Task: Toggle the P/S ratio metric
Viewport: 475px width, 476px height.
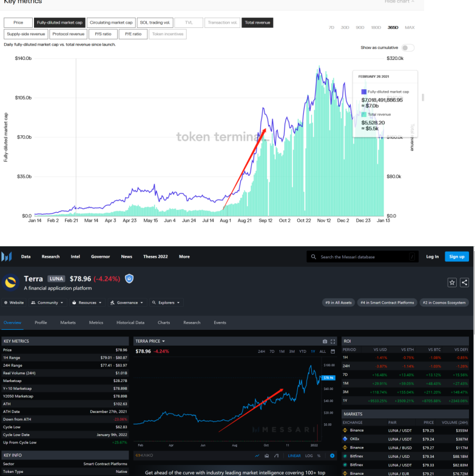Action: [103, 34]
